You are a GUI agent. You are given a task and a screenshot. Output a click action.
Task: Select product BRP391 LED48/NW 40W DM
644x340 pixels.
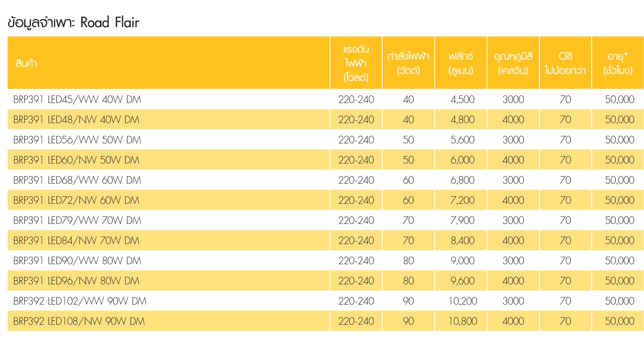(x=76, y=119)
